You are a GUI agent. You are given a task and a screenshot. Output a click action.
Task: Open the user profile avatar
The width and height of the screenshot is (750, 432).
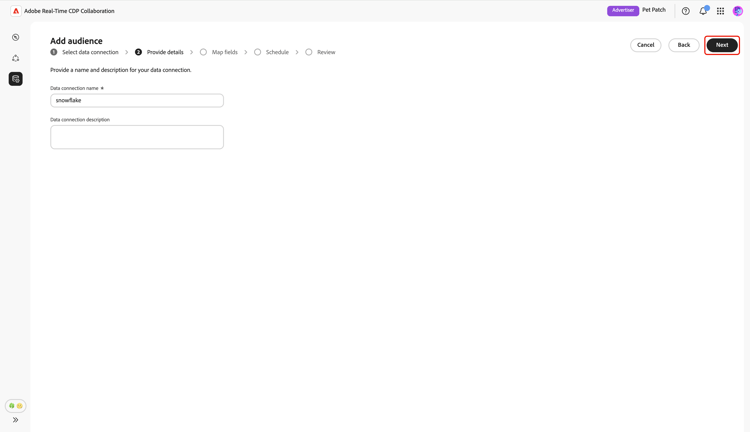pos(738,11)
